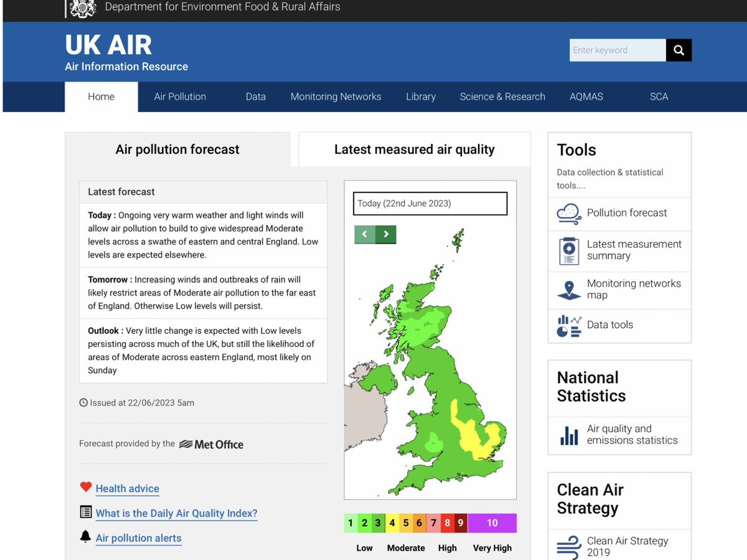
Task: Click the Royal coat of arms crest icon
Action: [x=82, y=9]
